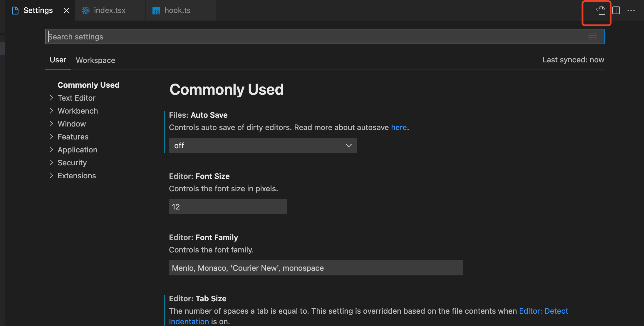
Task: Open the More Actions ellipsis menu
Action: coord(631,11)
